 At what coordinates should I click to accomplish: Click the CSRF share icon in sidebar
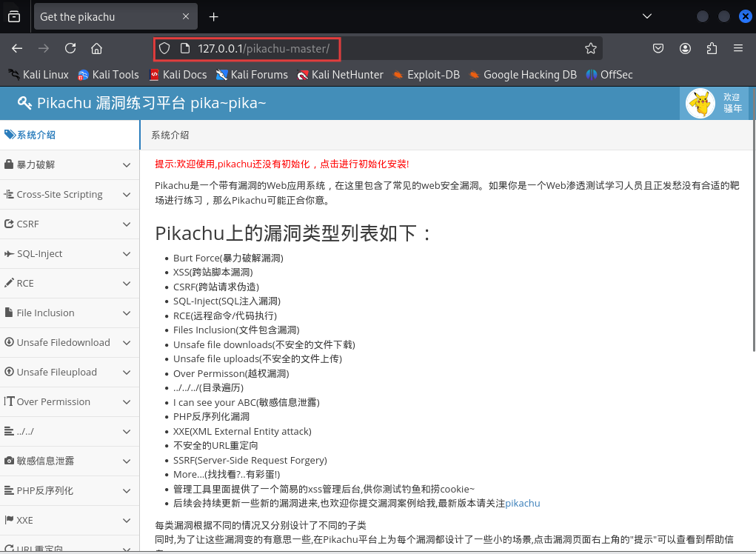pos(9,224)
